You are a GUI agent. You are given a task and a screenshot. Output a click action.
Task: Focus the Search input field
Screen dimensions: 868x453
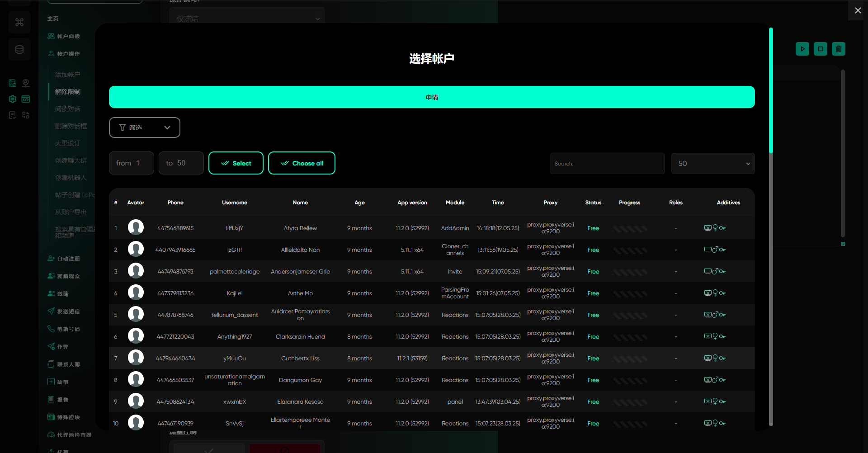coord(607,164)
